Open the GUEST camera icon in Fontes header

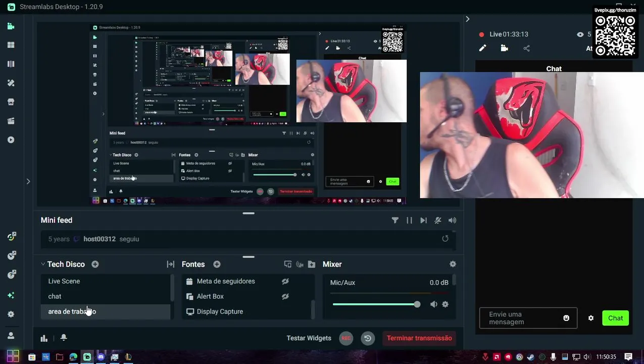click(300, 264)
